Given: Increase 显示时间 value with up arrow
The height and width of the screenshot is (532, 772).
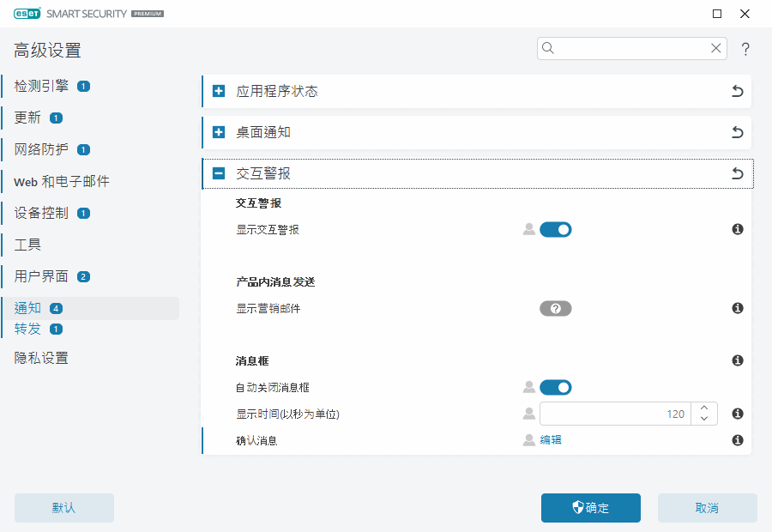Looking at the screenshot, I should tap(703, 408).
